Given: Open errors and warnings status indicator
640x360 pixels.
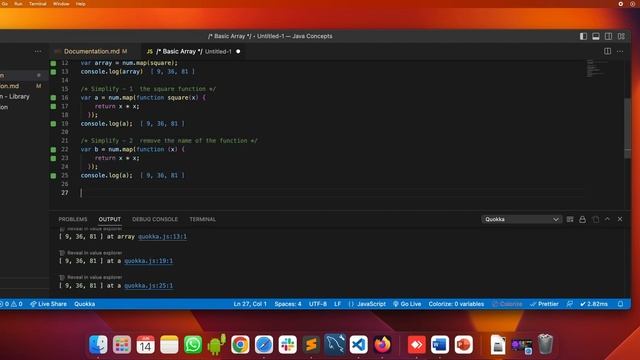Looking at the screenshot, I should click(x=11, y=304).
